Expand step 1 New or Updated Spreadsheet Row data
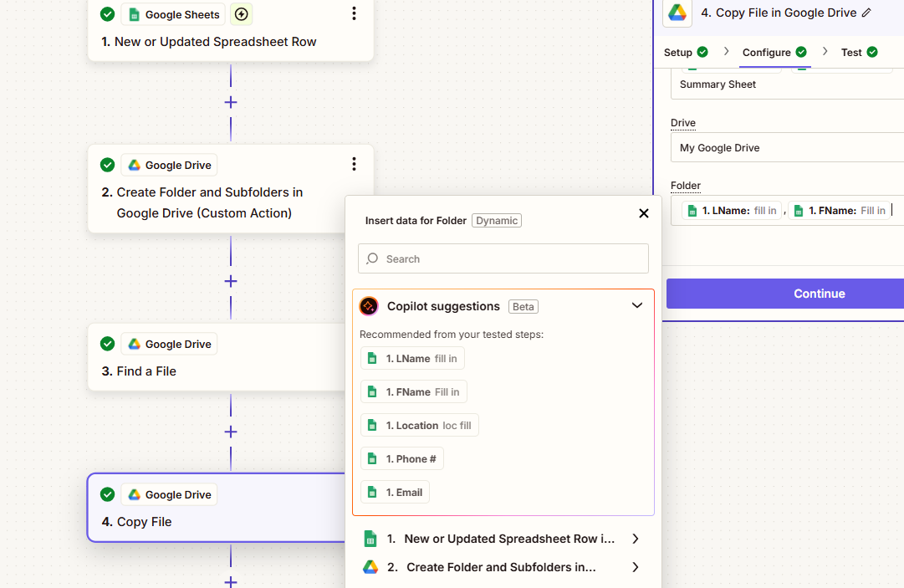Image resolution: width=904 pixels, height=588 pixels. click(502, 539)
